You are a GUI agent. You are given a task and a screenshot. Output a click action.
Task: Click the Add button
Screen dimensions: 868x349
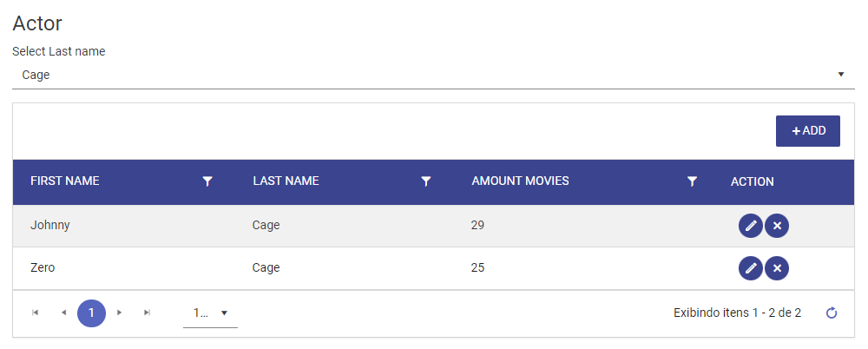[807, 131]
